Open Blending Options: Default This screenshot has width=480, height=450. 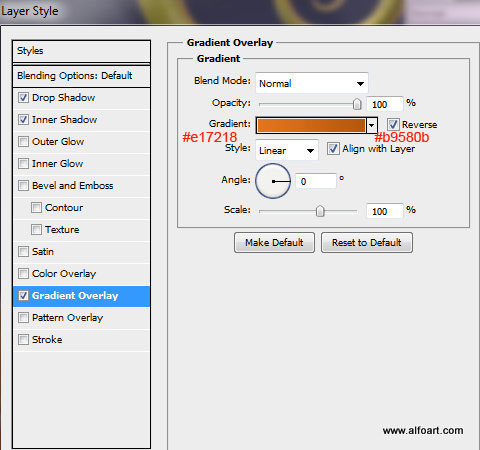[81, 76]
